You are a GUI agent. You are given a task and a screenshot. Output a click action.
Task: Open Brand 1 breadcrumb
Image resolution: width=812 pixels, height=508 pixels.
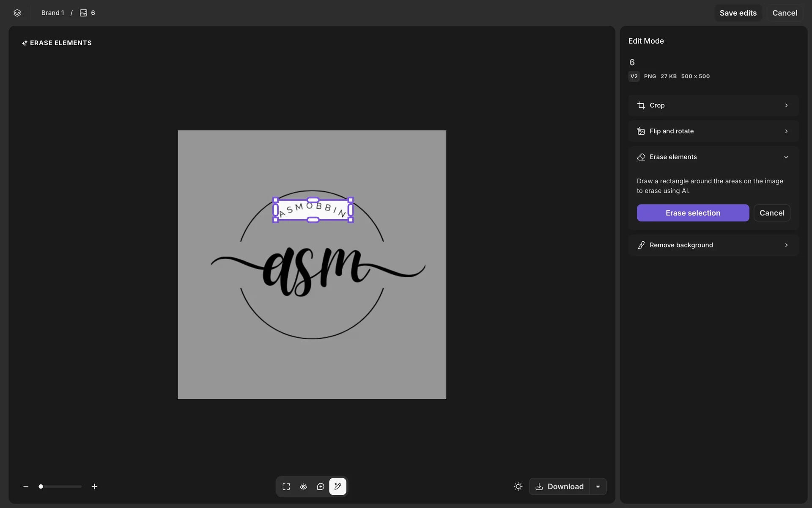tap(52, 13)
